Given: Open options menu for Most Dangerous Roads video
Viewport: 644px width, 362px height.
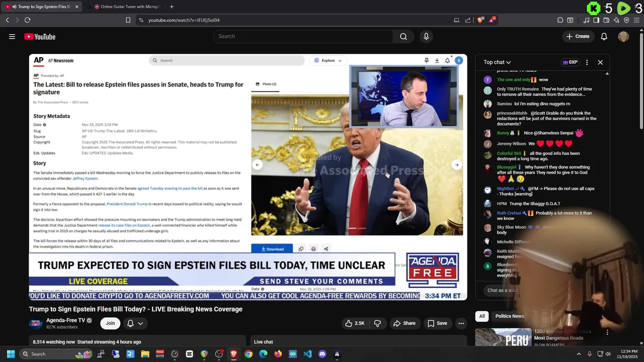Looking at the screenshot, I should 607,332.
